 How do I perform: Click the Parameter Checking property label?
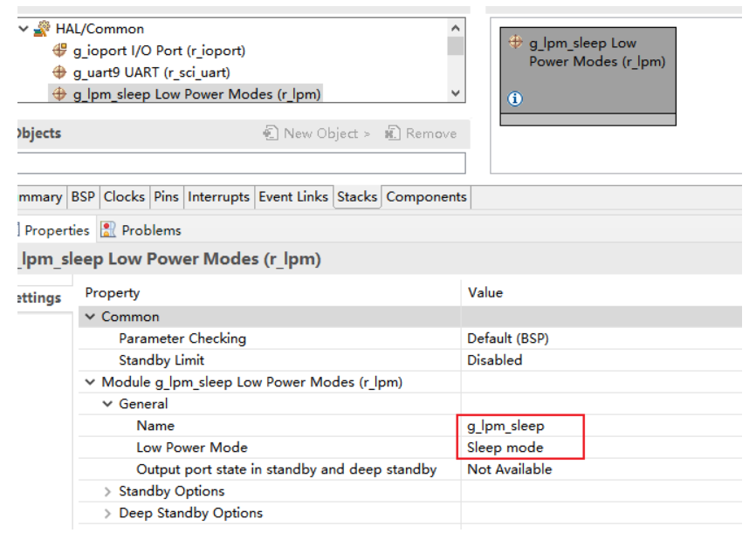(182, 338)
